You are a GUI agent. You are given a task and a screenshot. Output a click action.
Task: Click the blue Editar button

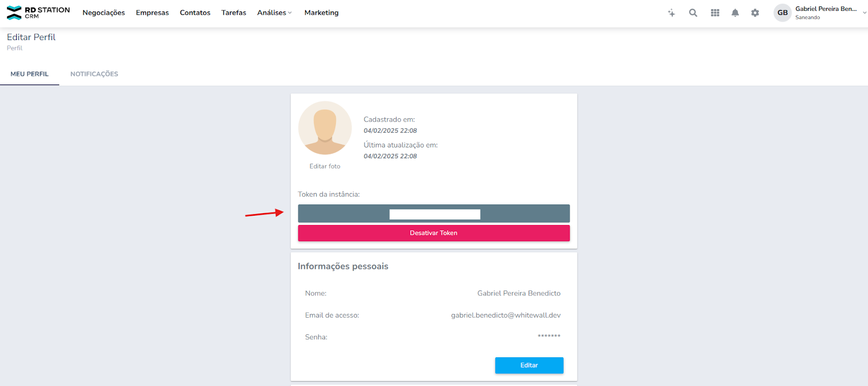529,365
